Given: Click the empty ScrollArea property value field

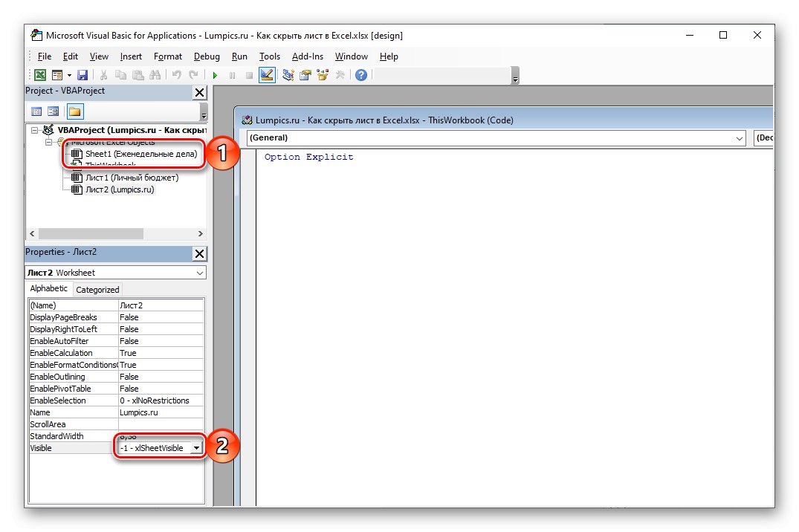Looking at the screenshot, I should click(161, 424).
